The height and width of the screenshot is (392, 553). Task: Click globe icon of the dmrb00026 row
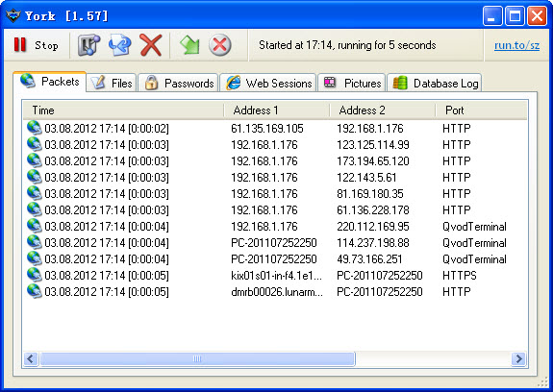point(35,291)
